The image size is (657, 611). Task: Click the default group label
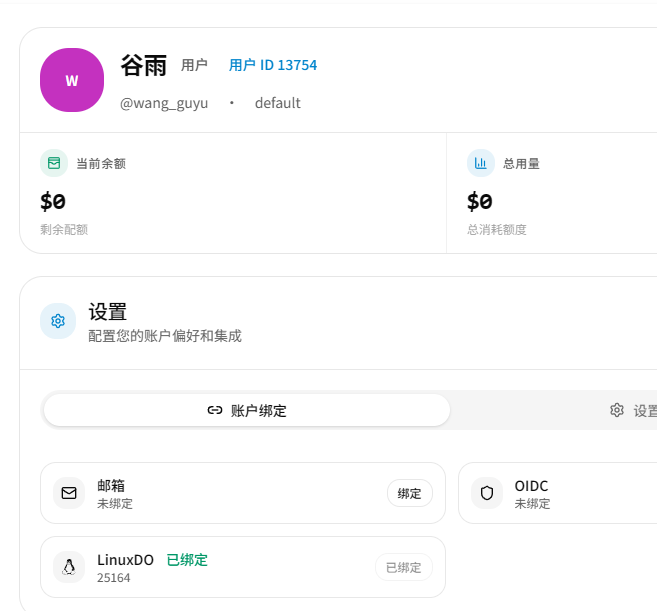tap(277, 103)
